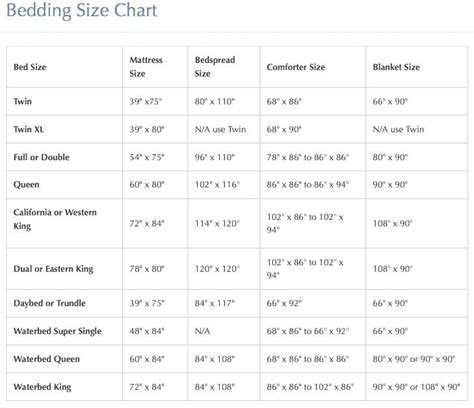The height and width of the screenshot is (408, 474).
Task: Select the Queen mattress size 60 x 80 cell
Action: coord(147,185)
